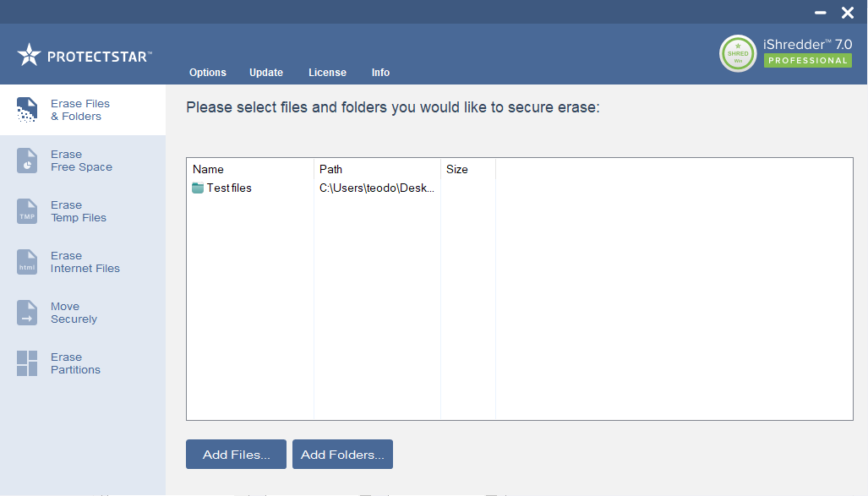
Task: Sort the list by Name column header
Action: coord(208,170)
